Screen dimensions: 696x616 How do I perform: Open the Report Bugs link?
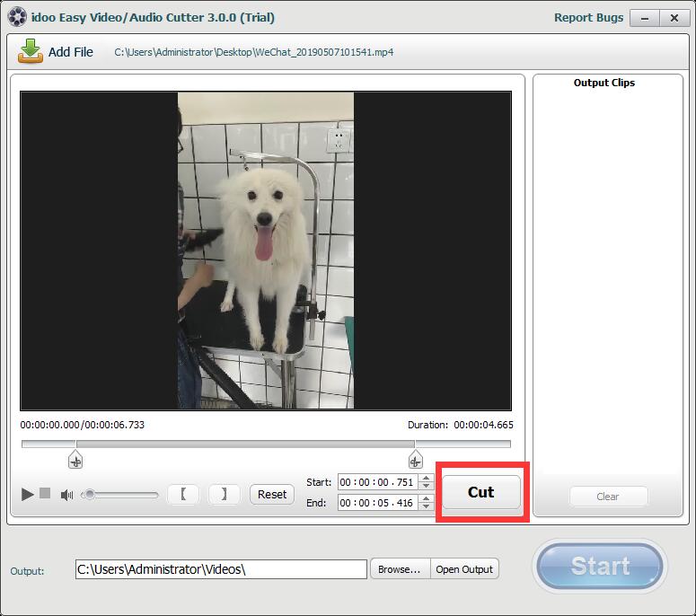tap(588, 17)
